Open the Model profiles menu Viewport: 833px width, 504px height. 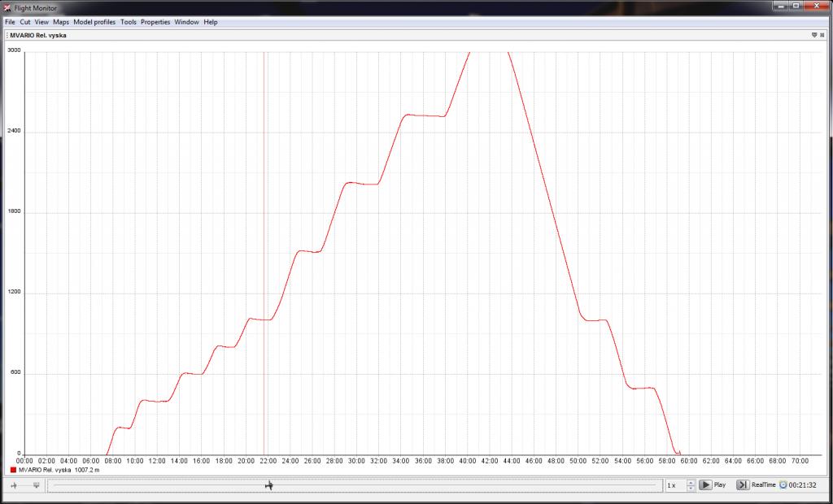pos(94,22)
